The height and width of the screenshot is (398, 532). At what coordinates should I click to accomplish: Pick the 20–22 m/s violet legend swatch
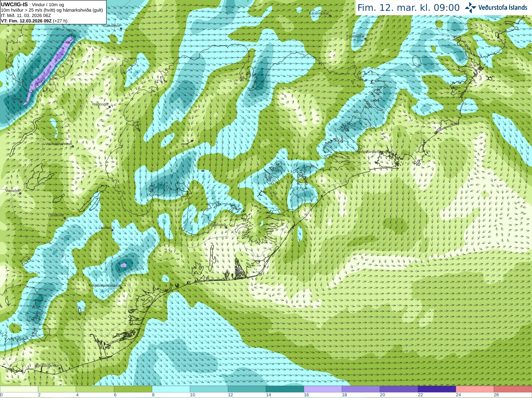(399, 389)
